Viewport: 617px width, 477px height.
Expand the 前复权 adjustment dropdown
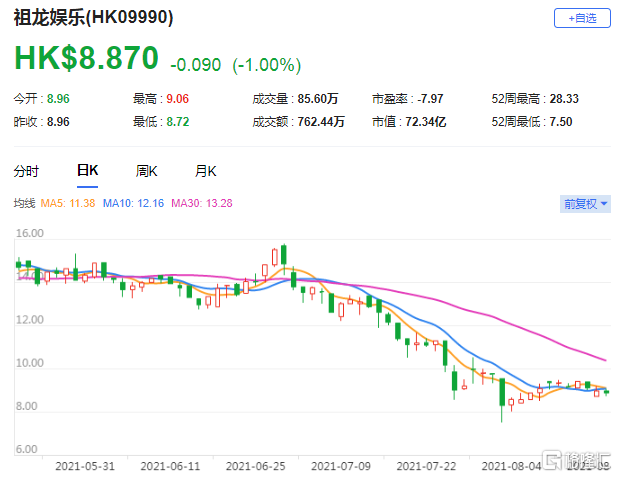(x=585, y=204)
